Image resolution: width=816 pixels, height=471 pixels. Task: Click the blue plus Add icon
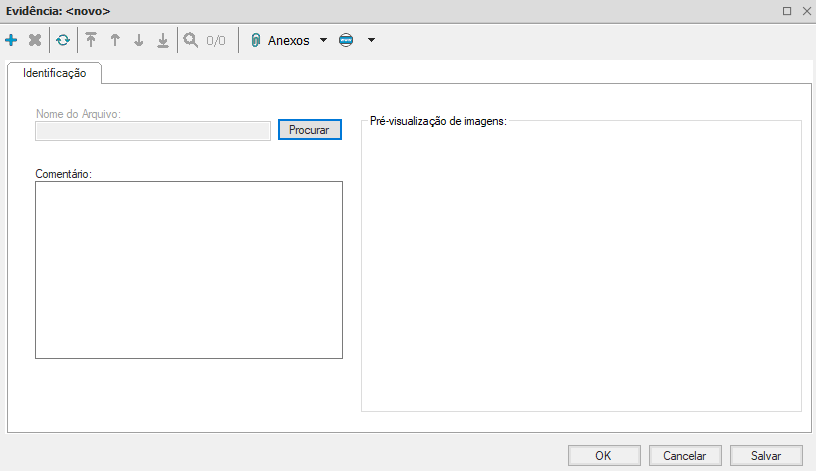11,41
